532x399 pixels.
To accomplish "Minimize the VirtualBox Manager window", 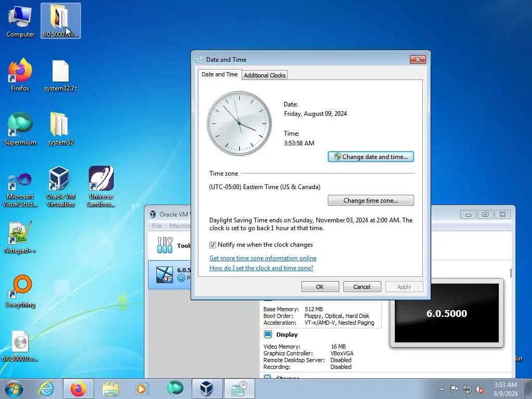I will click(469, 215).
